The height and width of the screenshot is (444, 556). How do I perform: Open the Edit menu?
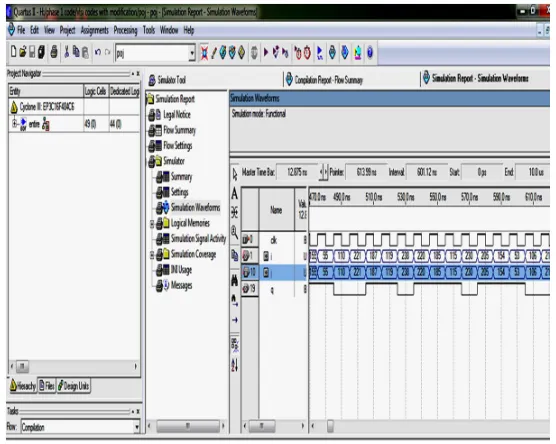tap(34, 30)
